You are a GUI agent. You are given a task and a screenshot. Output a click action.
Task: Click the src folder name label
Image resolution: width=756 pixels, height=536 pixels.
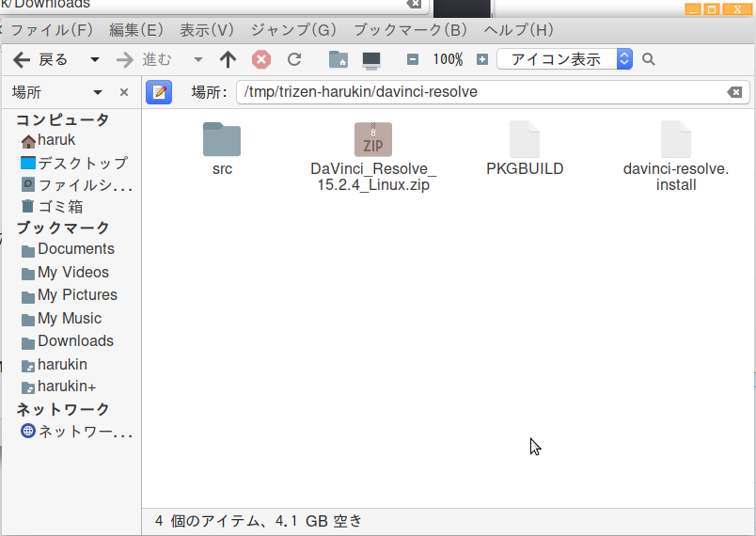point(222,169)
